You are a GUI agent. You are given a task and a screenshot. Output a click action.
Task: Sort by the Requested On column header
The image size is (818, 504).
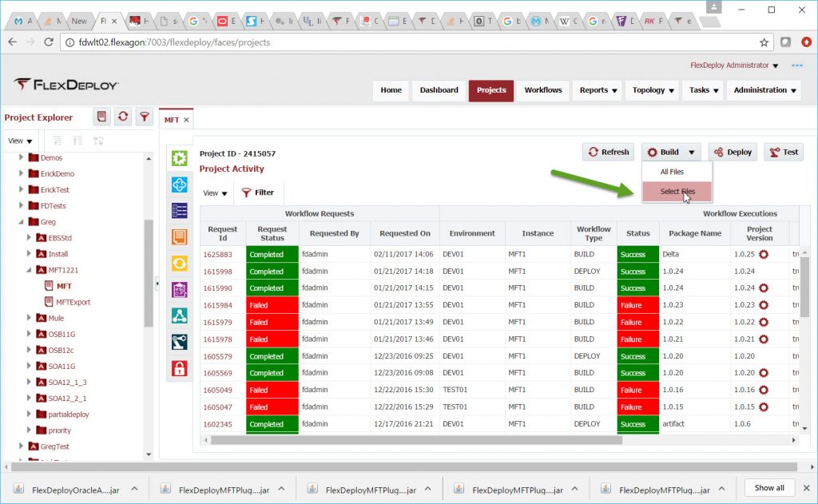click(x=405, y=233)
